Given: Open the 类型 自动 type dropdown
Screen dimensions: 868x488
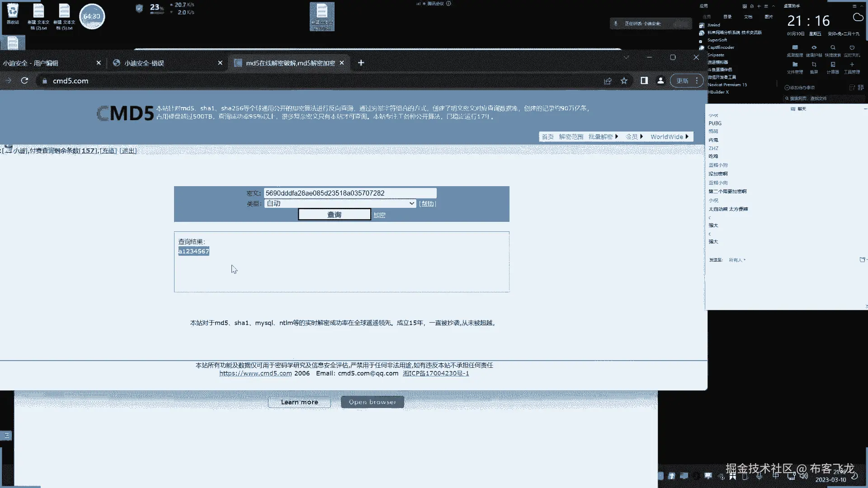Looking at the screenshot, I should [340, 203].
